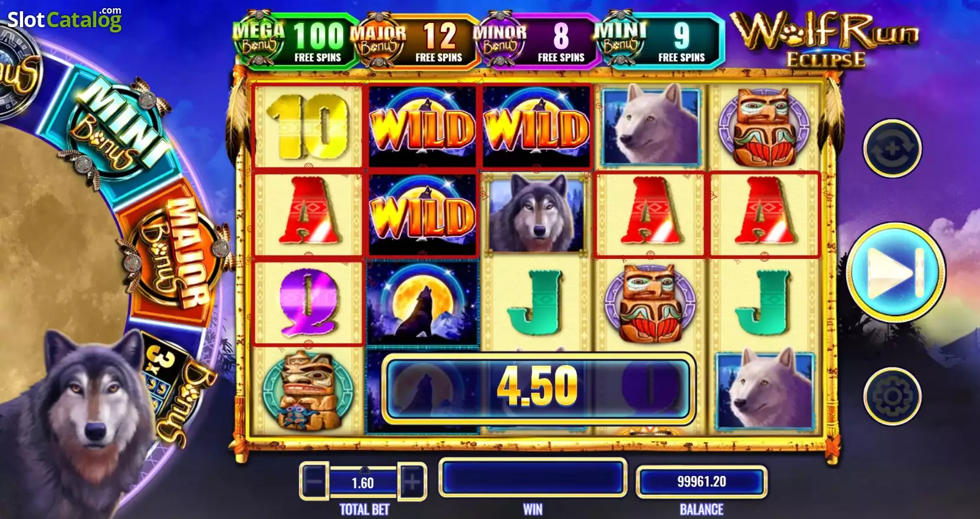The height and width of the screenshot is (519, 980).
Task: Click the 1.60 total bet value field
Action: (x=363, y=483)
